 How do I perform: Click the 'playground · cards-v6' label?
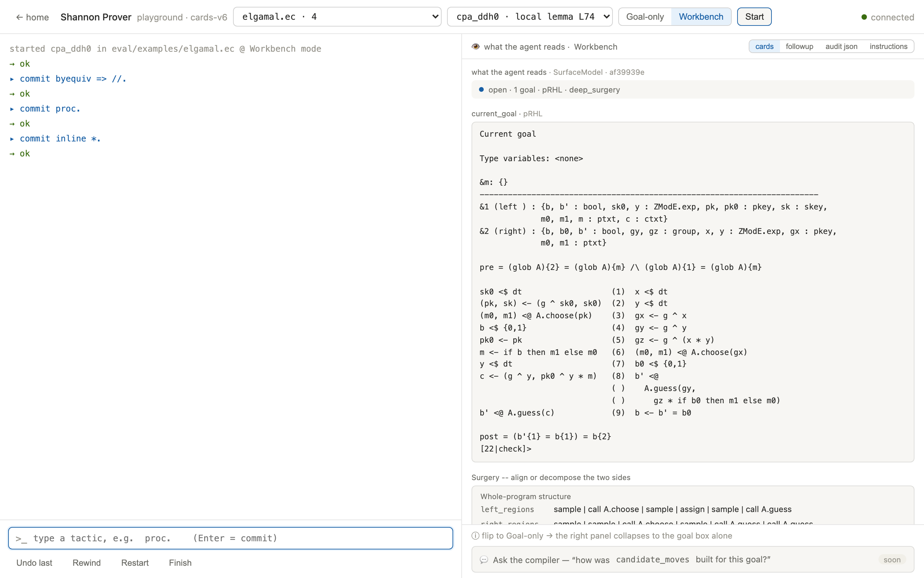(182, 17)
